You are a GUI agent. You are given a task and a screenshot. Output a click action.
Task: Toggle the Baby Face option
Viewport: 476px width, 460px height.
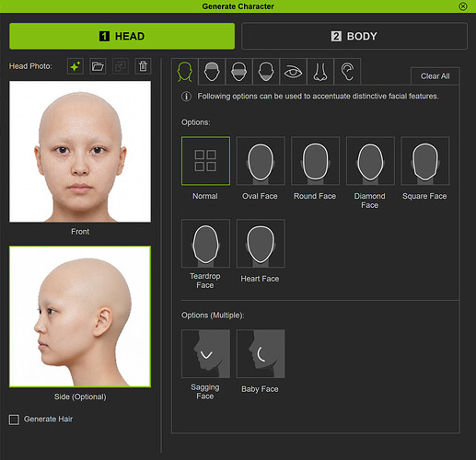click(261, 354)
